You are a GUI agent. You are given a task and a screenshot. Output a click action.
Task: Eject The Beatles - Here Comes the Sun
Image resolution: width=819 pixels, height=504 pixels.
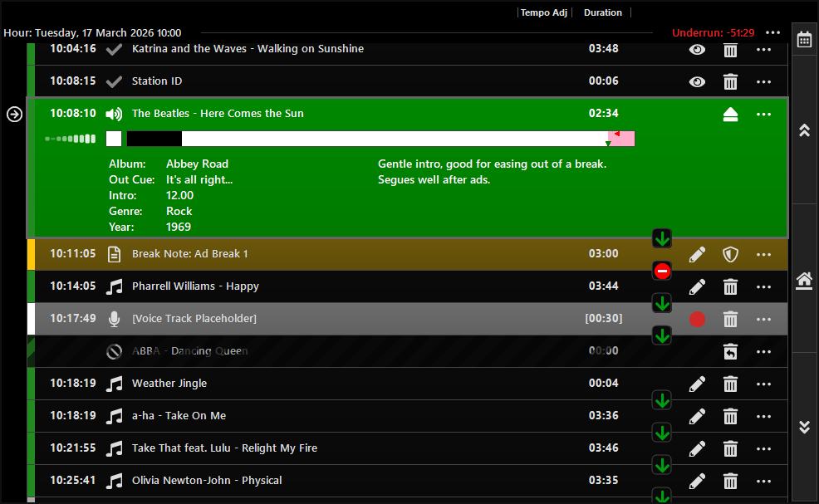(x=730, y=114)
